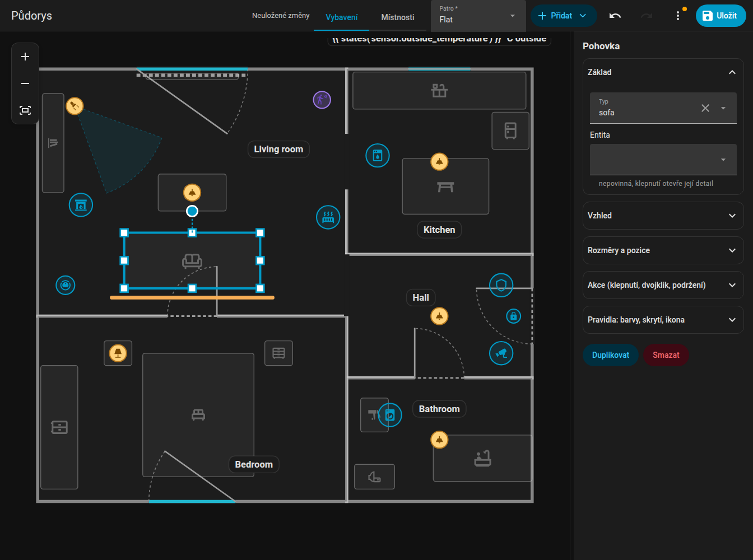Select the kitchen table icon

coord(445,186)
